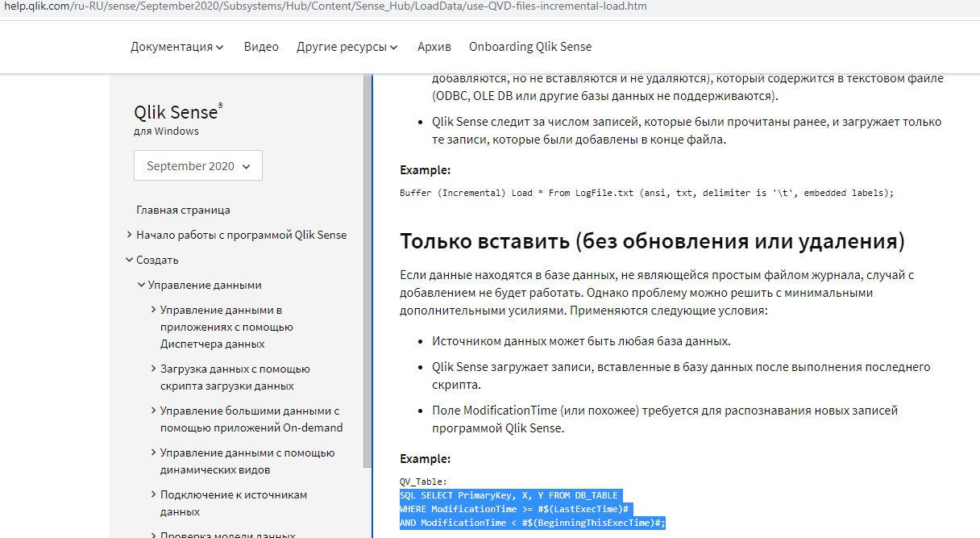The height and width of the screenshot is (538, 980).
Task: Expand chevron beside Загрузка данных с помощью скрипта
Action: click(154, 369)
